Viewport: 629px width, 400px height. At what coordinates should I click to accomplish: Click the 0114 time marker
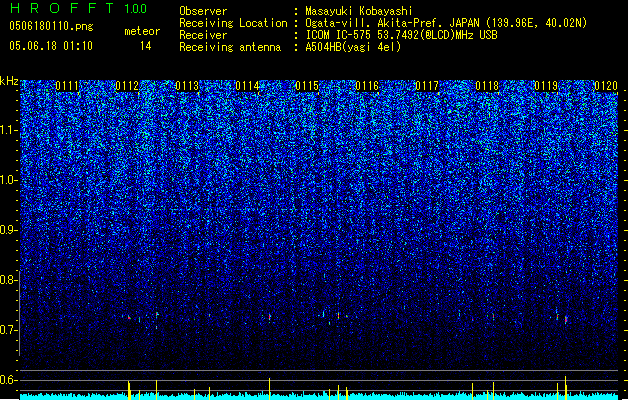[247, 86]
